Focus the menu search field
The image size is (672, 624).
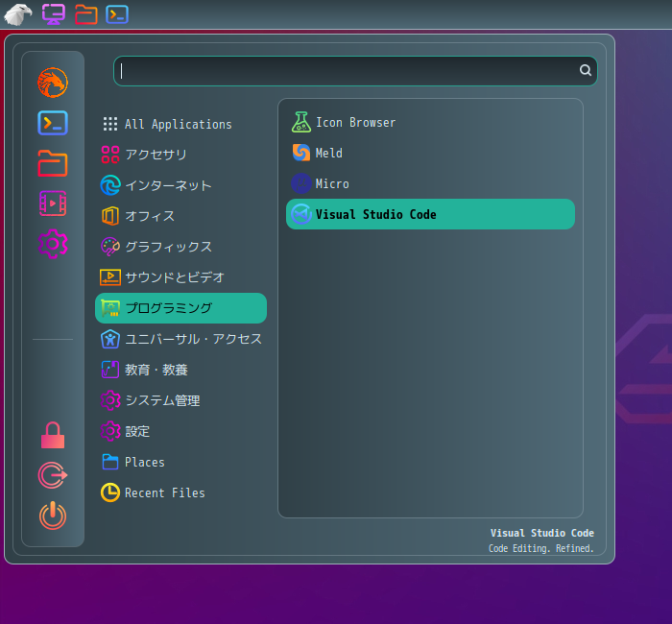coord(355,71)
